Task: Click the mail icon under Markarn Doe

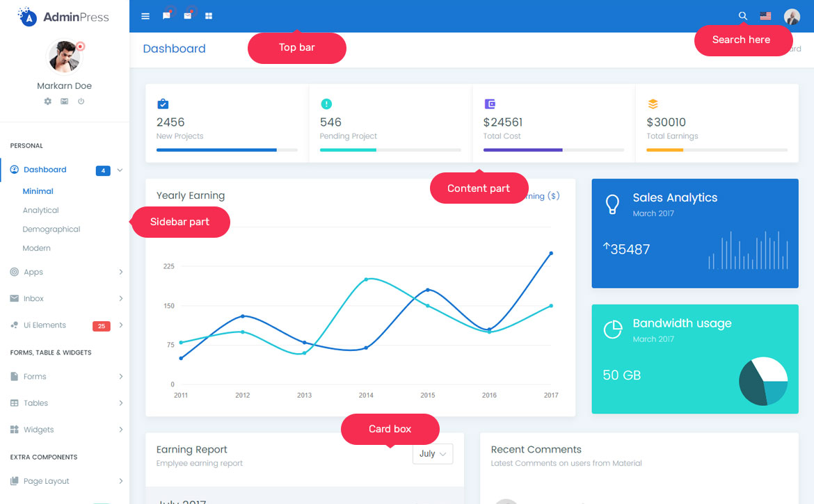Action: (x=64, y=101)
